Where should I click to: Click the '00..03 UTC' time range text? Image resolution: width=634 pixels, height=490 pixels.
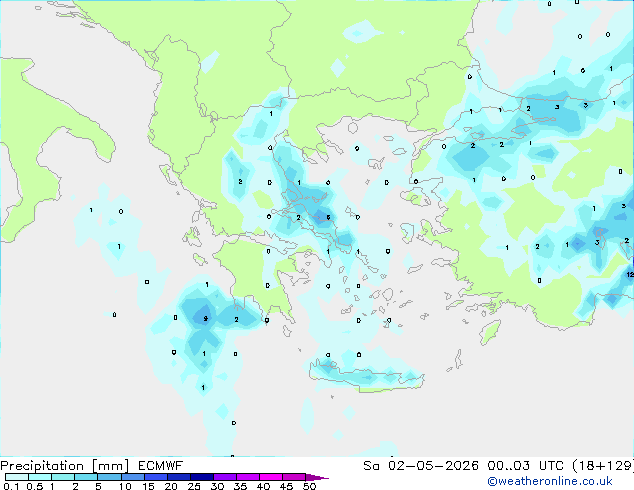click(x=526, y=466)
